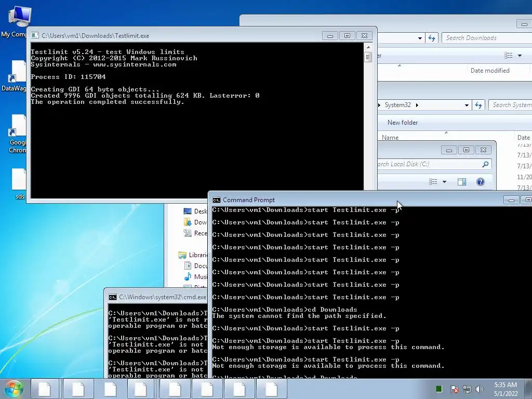This screenshot has width=532, height=399.
Task: Click the Command Prompt title bar icon
Action: [x=216, y=200]
